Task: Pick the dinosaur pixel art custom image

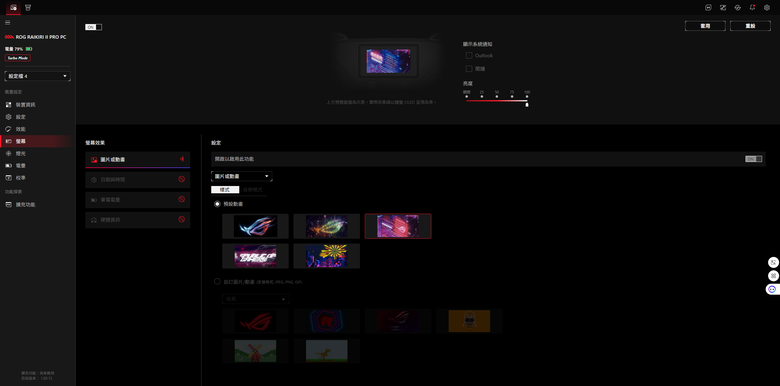Action: pyautogui.click(x=327, y=351)
